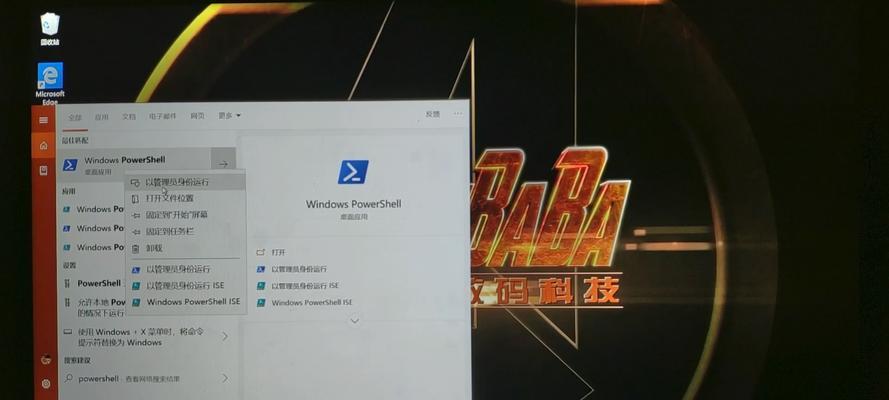The image size is (889, 400).
Task: Expand the hamburger menu in the search sidebar
Action: coord(44,120)
